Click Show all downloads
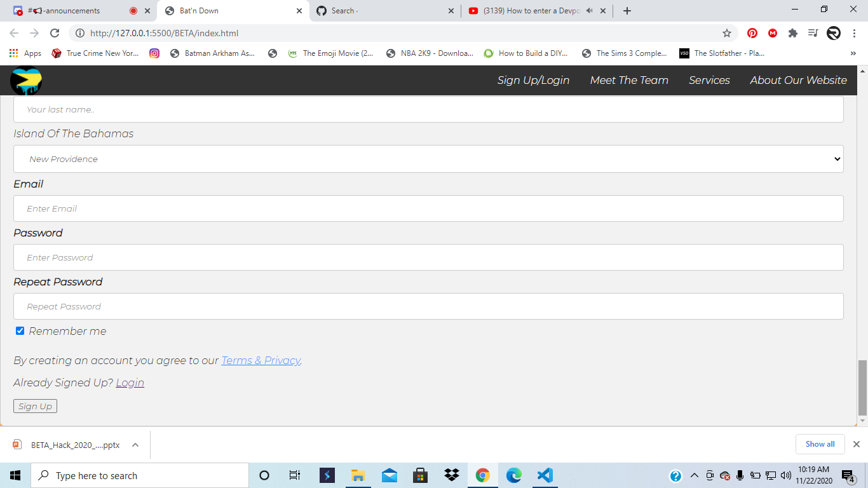 coord(820,444)
